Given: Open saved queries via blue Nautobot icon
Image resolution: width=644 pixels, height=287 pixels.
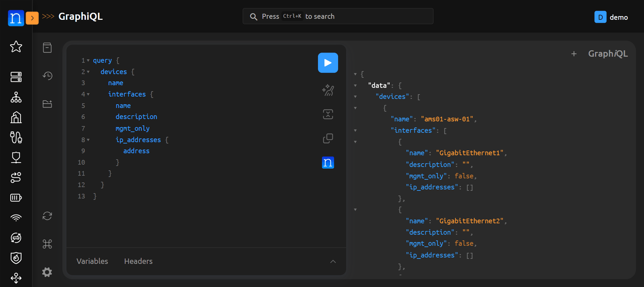Looking at the screenshot, I should click(x=328, y=163).
